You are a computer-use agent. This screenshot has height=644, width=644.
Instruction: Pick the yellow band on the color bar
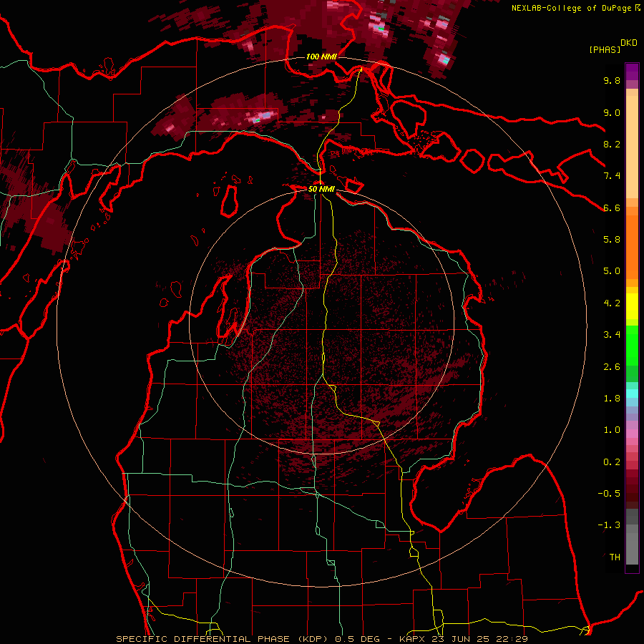pos(632,306)
